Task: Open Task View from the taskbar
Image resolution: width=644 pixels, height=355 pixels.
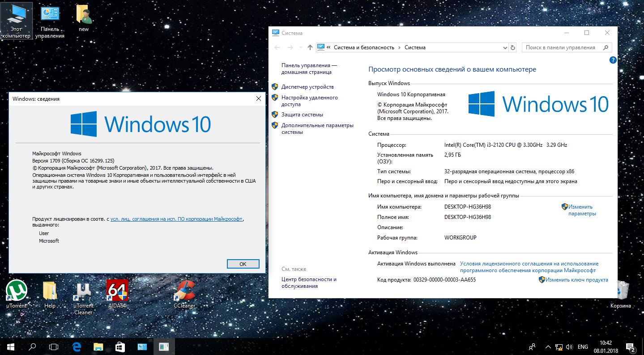Action: coord(54,346)
